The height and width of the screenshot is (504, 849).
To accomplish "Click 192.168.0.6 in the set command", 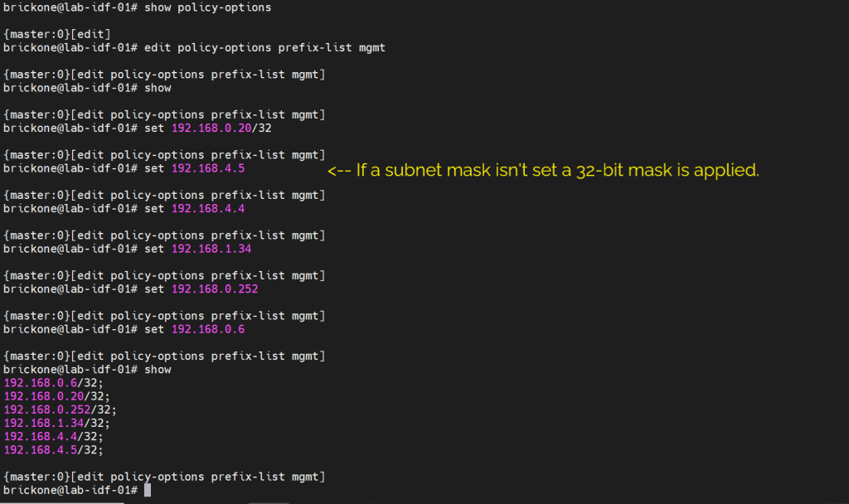I will 208,329.
